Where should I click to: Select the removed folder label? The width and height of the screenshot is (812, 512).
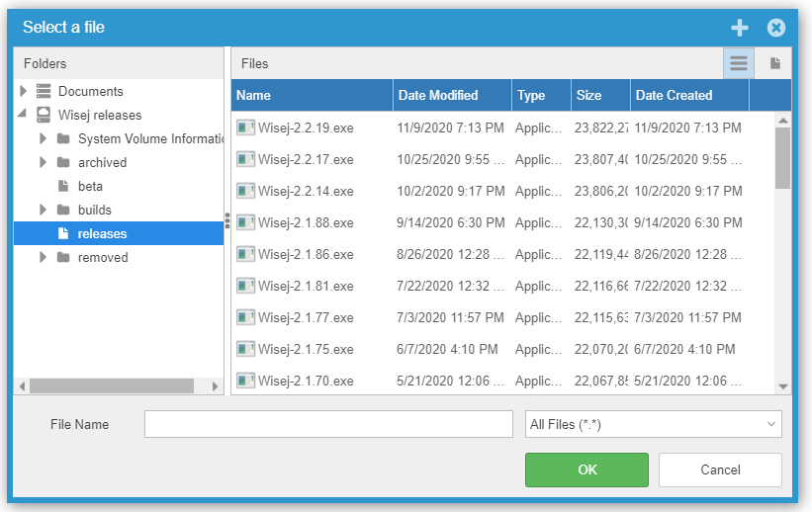103,257
